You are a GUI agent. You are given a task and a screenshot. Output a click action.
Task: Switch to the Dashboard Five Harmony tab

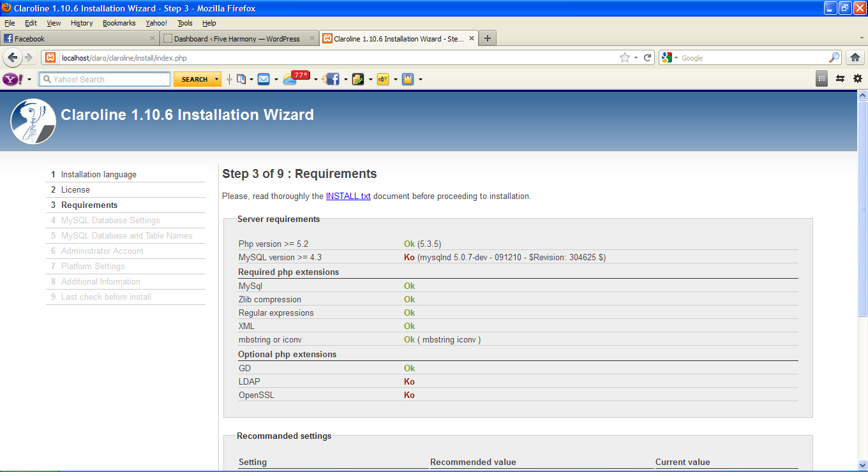239,38
